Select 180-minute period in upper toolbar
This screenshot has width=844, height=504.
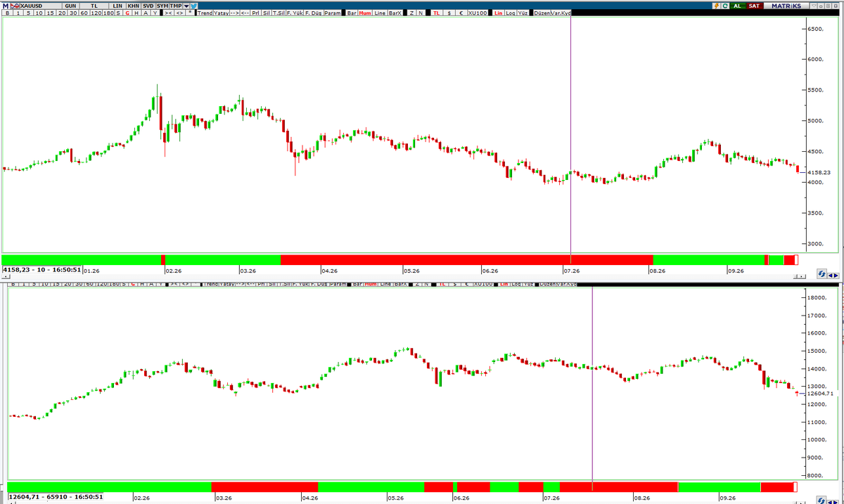tap(108, 13)
